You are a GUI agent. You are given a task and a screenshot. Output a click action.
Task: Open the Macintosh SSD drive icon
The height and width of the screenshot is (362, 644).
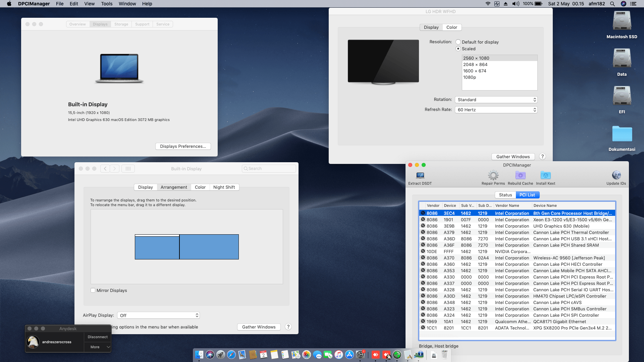622,21
